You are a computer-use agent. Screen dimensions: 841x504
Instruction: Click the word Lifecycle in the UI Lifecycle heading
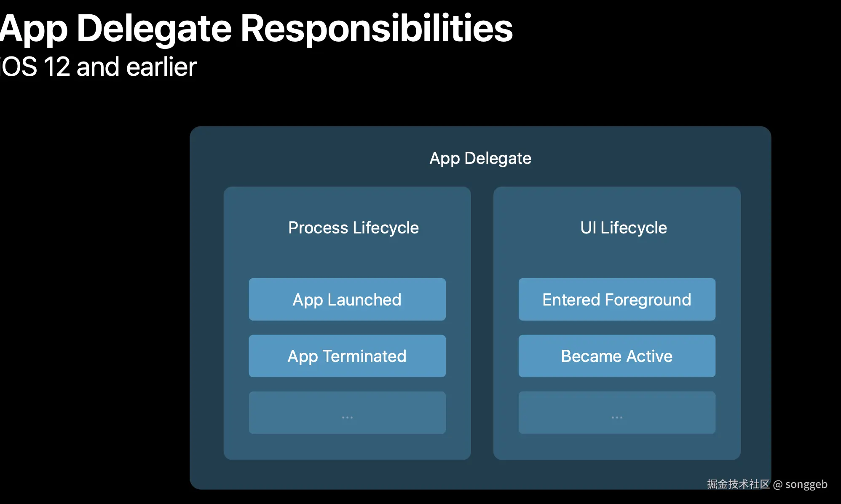click(x=633, y=228)
